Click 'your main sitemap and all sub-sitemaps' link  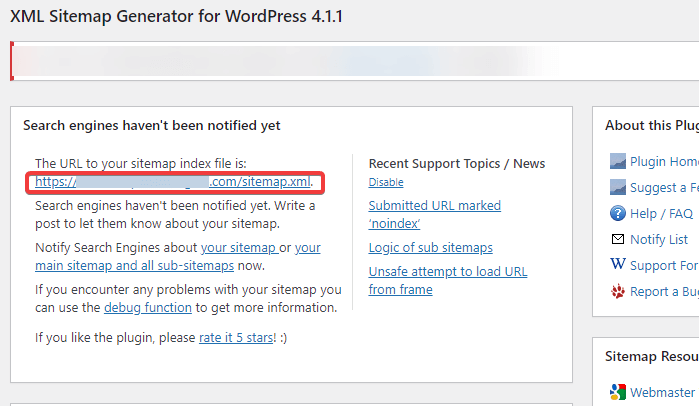[x=178, y=257]
